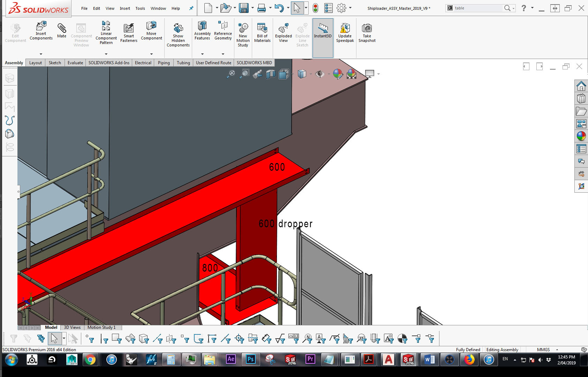588x377 pixels.
Task: Click Show Hidden Components
Action: tap(178, 35)
